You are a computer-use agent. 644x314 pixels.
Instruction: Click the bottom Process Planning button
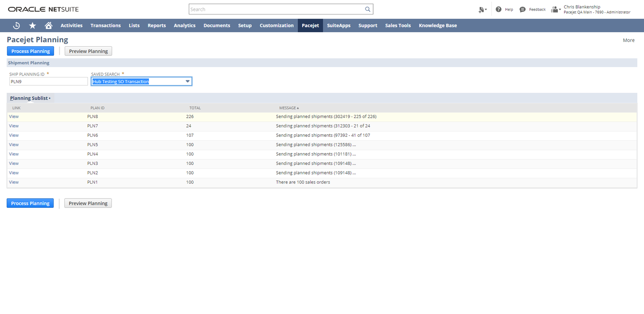(x=30, y=203)
